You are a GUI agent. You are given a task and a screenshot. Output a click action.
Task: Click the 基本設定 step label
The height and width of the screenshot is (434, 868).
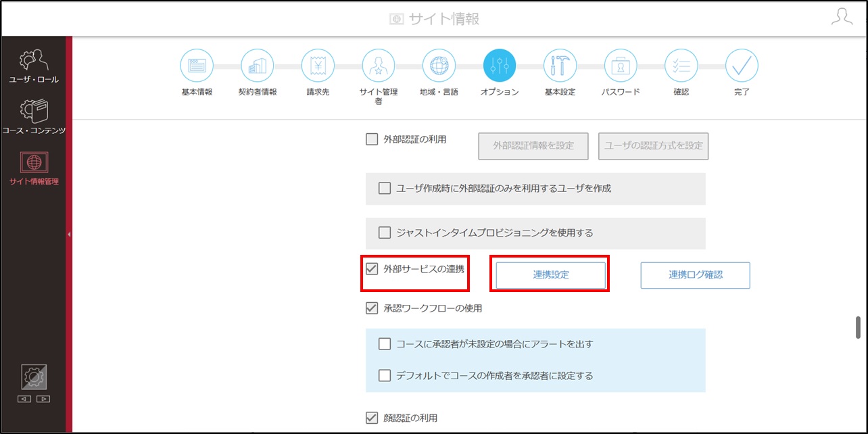coord(560,92)
